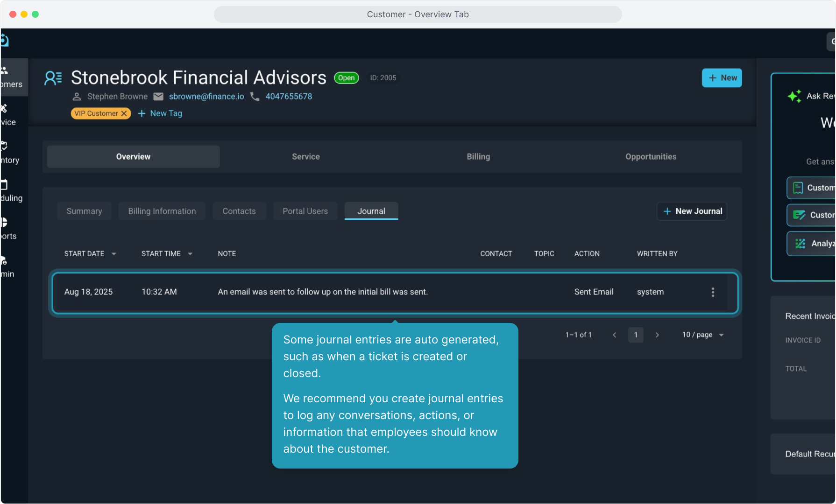Click the ACTION column header
This screenshot has width=836, height=504.
(587, 254)
